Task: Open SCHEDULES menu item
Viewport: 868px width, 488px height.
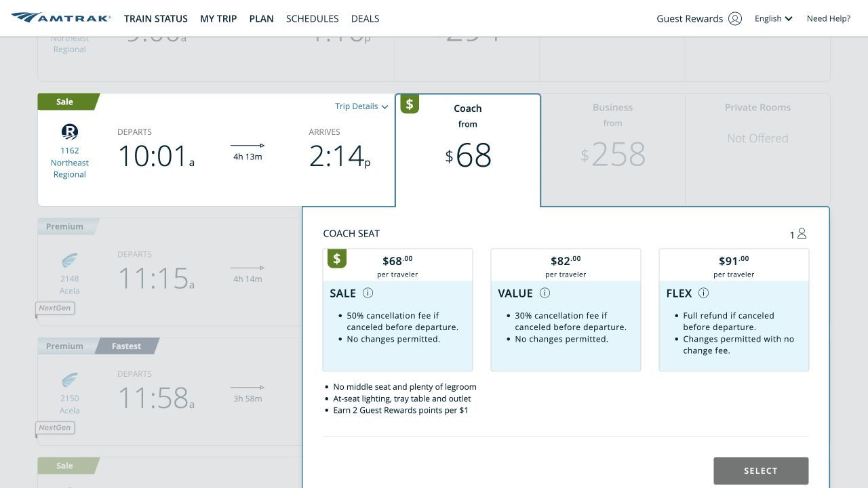Action: tap(313, 19)
